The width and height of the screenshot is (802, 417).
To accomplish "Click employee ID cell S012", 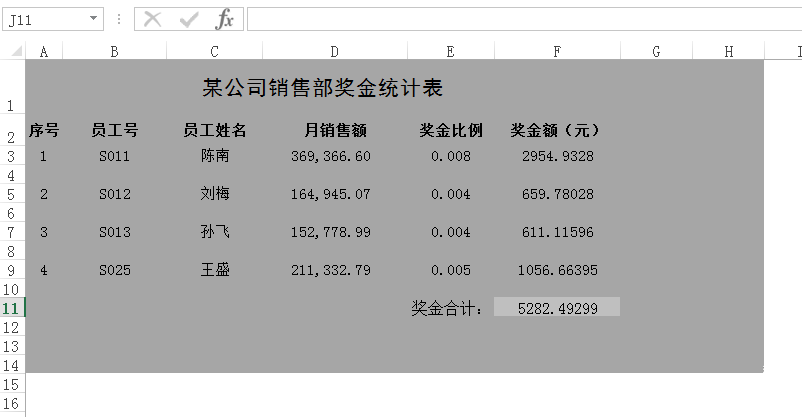I will click(x=115, y=194).
